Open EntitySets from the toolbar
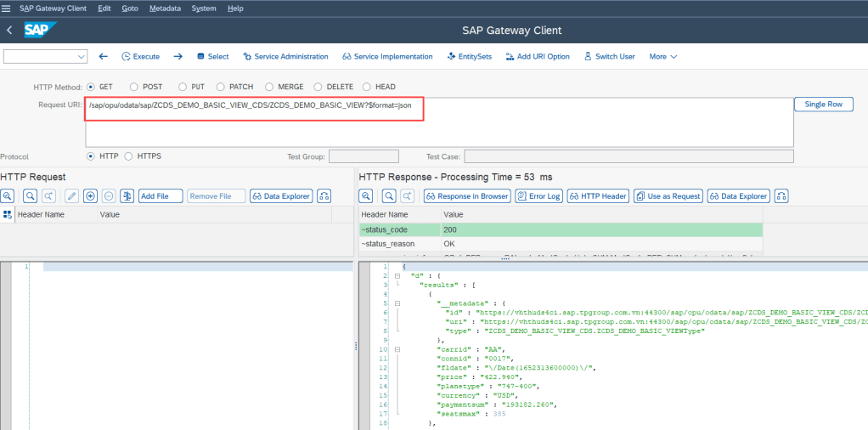This screenshot has width=868, height=430. (469, 56)
